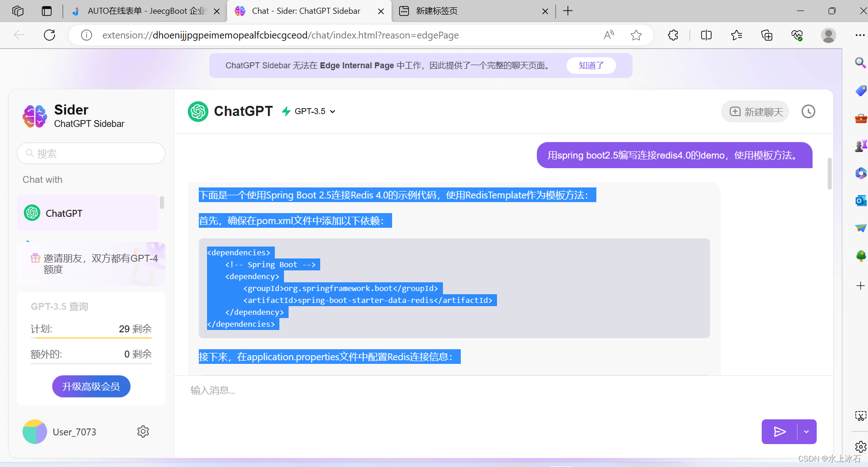Viewport: 868px width, 467px height.
Task: Open Sider settings gear beside User_7073
Action: 143,432
